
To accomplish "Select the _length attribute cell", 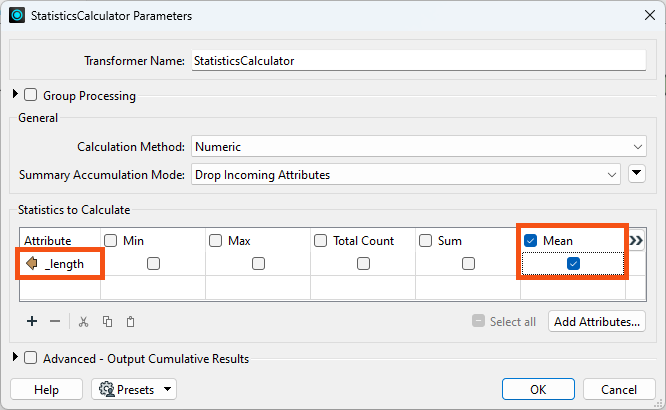I will point(60,264).
